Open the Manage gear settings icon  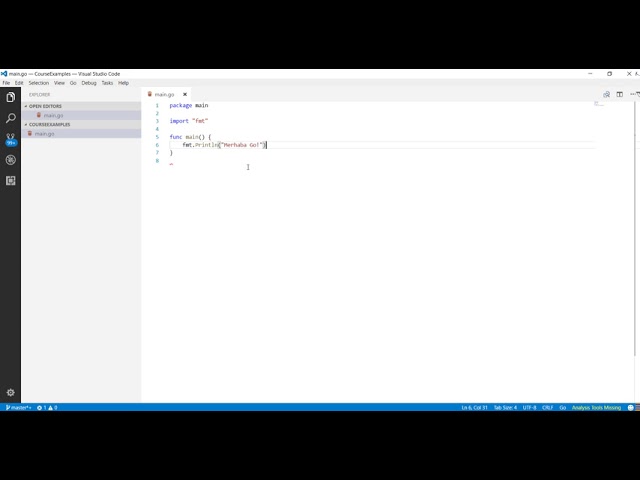[x=11, y=392]
